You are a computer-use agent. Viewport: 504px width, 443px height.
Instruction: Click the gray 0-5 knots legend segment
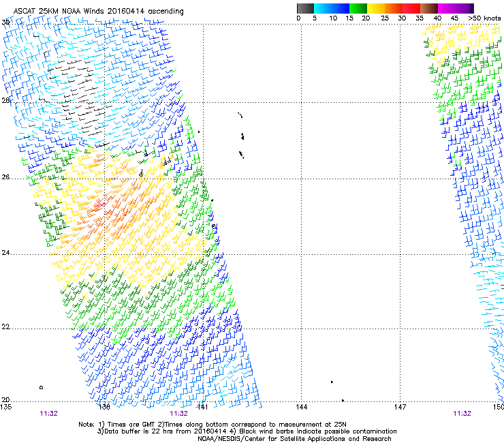click(305, 8)
